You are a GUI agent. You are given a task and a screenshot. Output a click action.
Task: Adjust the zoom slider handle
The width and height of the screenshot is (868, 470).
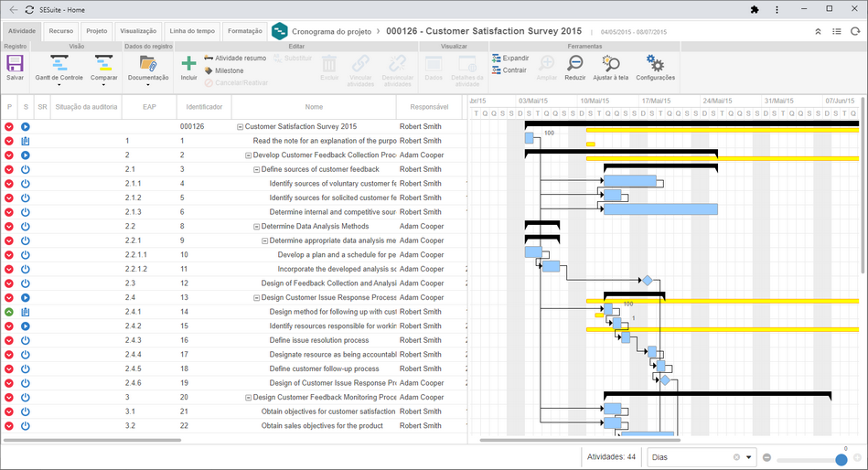[x=841, y=459]
